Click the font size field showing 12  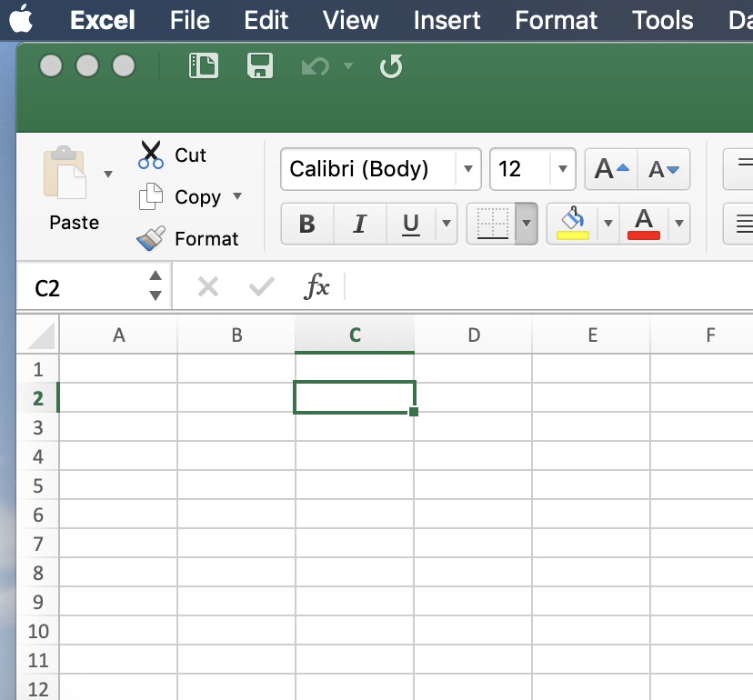click(520, 169)
